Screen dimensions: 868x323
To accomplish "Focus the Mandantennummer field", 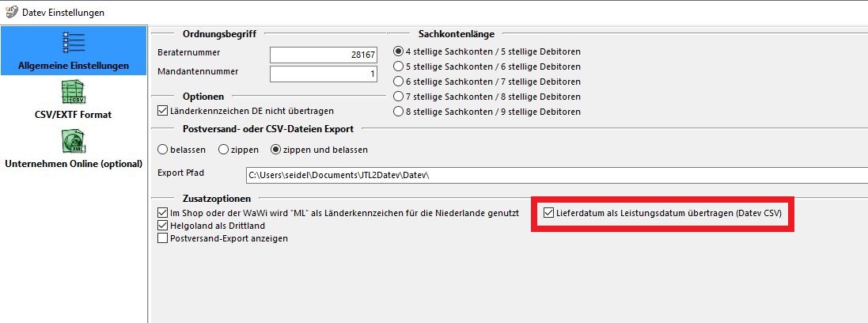I will pyautogui.click(x=324, y=74).
